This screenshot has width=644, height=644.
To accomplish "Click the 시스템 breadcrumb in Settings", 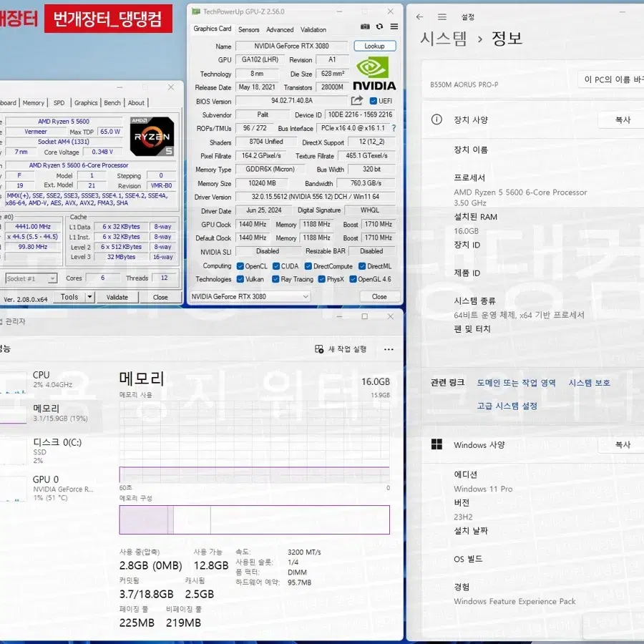I will click(x=443, y=39).
